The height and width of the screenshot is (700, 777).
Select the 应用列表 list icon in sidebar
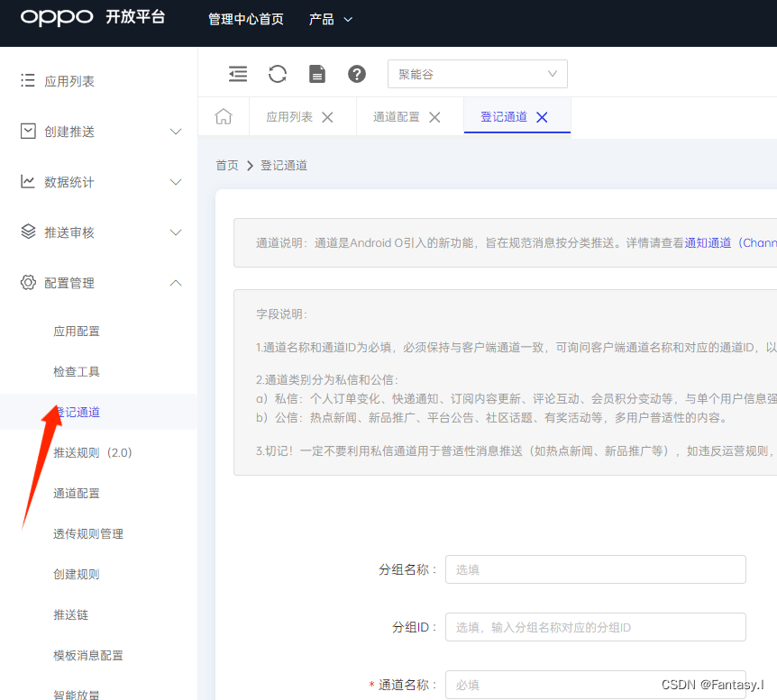[28, 80]
